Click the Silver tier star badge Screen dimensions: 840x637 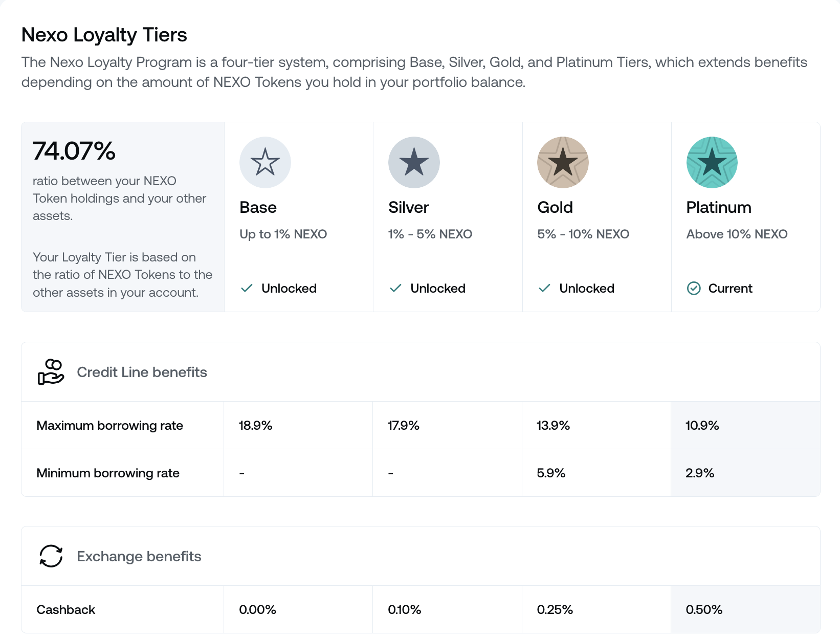414,162
